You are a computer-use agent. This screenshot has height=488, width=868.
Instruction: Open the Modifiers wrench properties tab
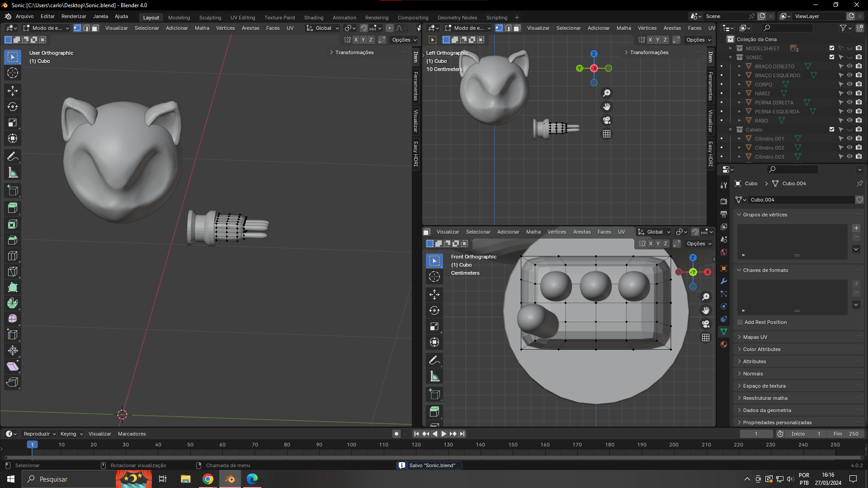(724, 281)
